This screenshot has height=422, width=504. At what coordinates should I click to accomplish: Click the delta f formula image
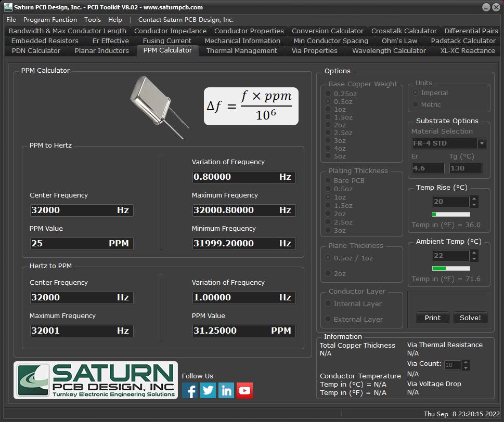(x=251, y=106)
